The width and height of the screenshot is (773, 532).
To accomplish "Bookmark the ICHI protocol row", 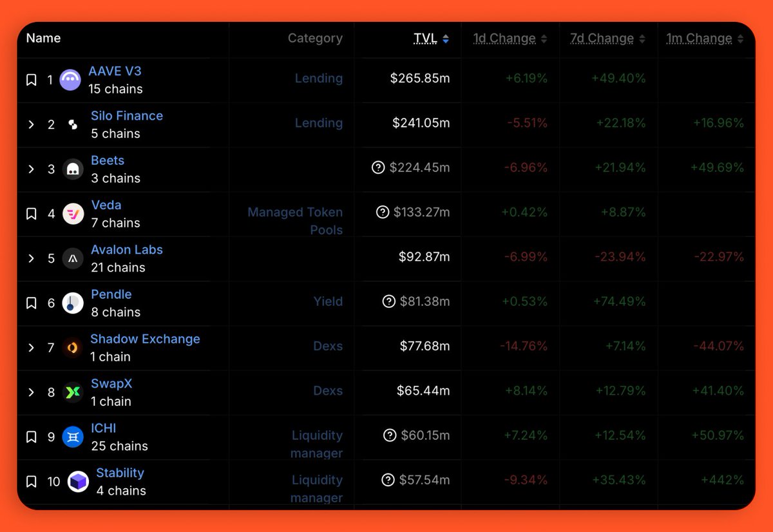I will click(x=31, y=437).
